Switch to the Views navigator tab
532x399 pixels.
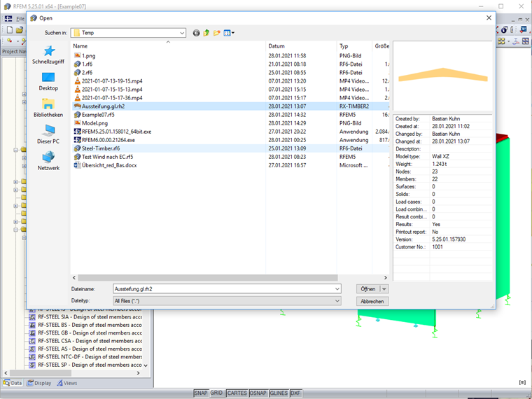66,383
